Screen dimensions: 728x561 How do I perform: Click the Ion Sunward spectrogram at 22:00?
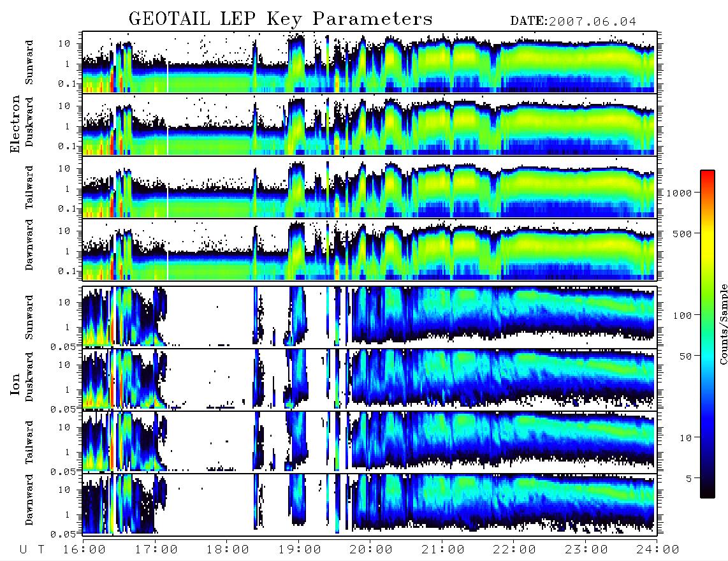point(514,317)
